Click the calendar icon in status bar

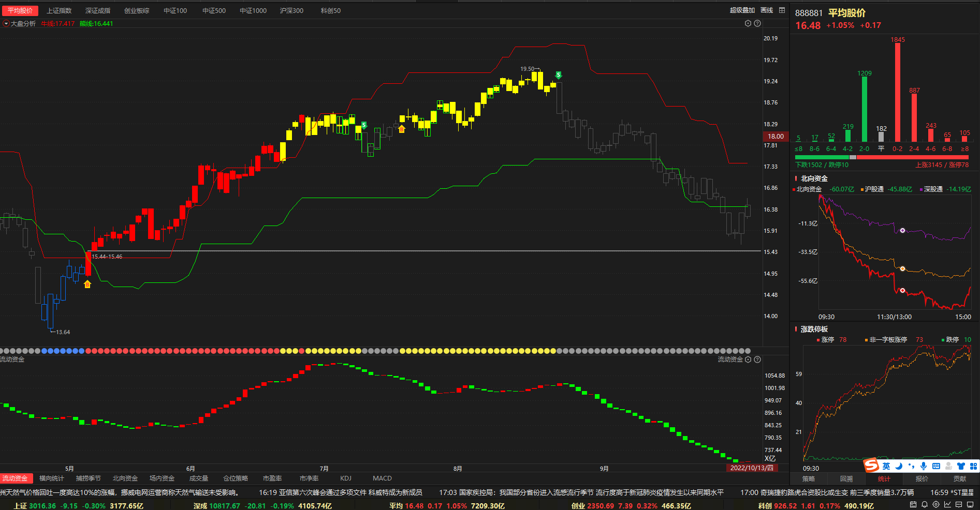(913, 504)
